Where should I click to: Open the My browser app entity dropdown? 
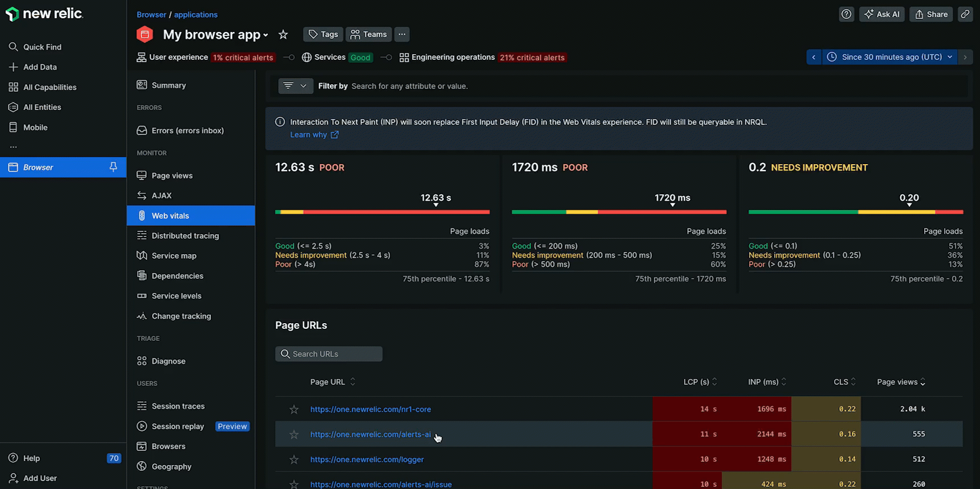266,35
